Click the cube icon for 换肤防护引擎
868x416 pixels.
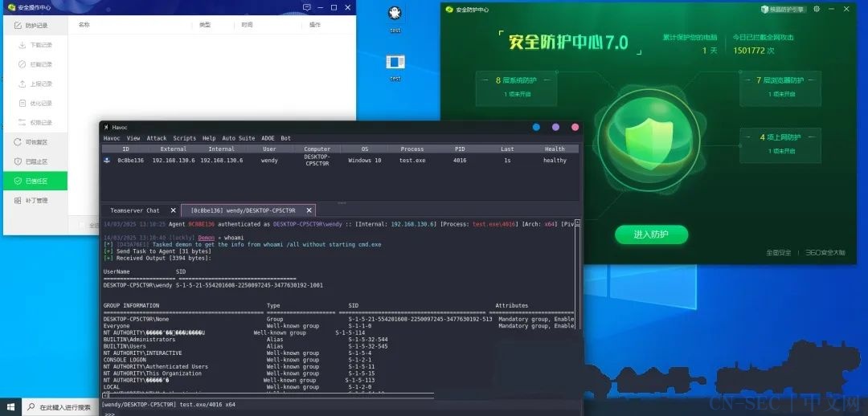tap(765, 10)
